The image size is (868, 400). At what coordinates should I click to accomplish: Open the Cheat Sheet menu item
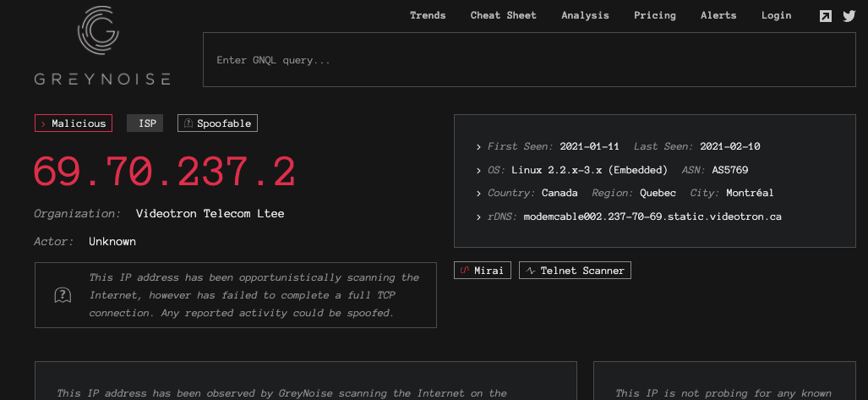pyautogui.click(x=503, y=15)
